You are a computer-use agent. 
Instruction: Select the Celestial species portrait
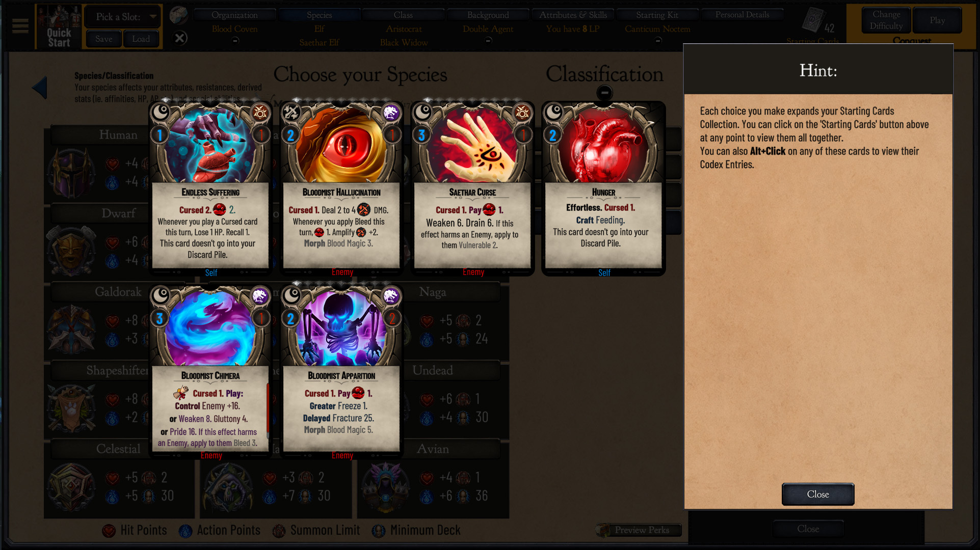[x=72, y=487]
